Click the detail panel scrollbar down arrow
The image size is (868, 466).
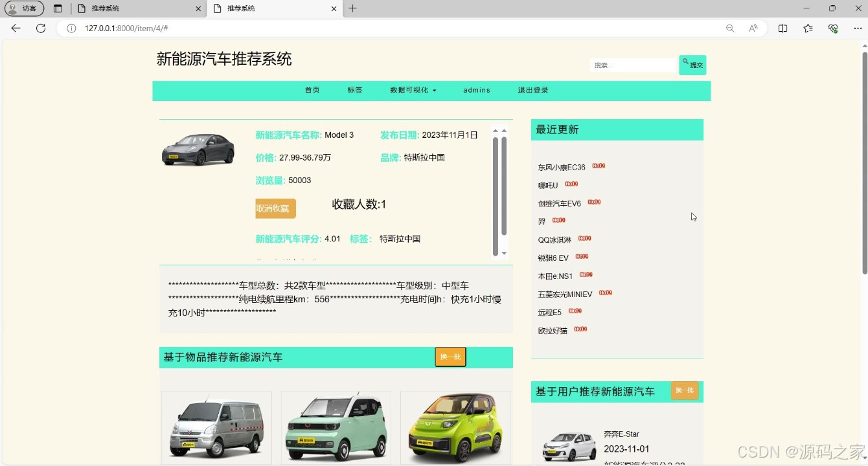coord(504,253)
